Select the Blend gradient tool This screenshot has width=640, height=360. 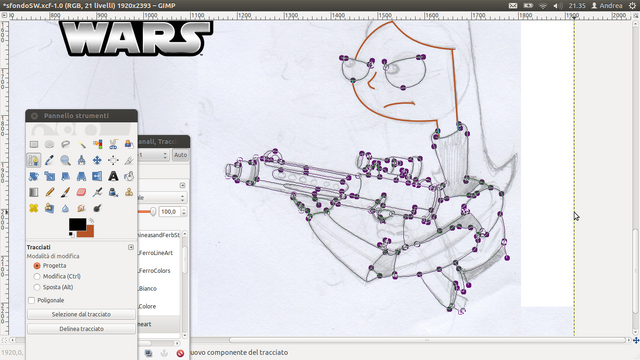pyautogui.click(x=33, y=192)
